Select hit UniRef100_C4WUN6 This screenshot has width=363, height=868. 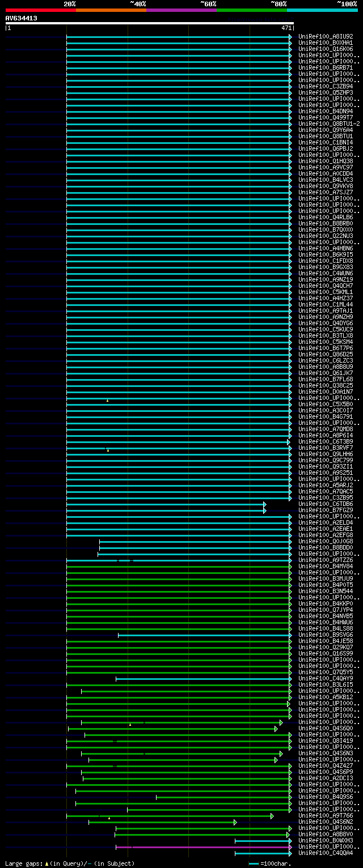[326, 273]
